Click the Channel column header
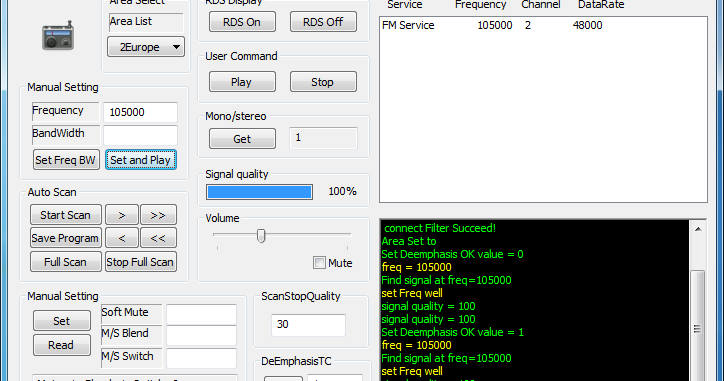Viewport: 724px width, 381px height. pyautogui.click(x=541, y=5)
